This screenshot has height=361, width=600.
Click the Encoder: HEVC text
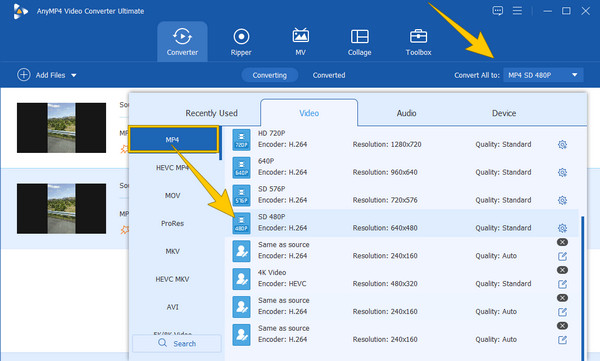click(282, 284)
